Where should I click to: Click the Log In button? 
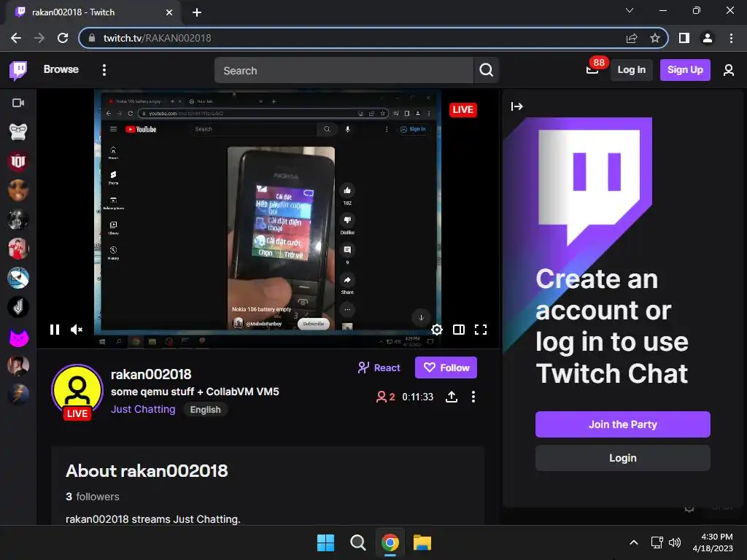[x=631, y=70]
